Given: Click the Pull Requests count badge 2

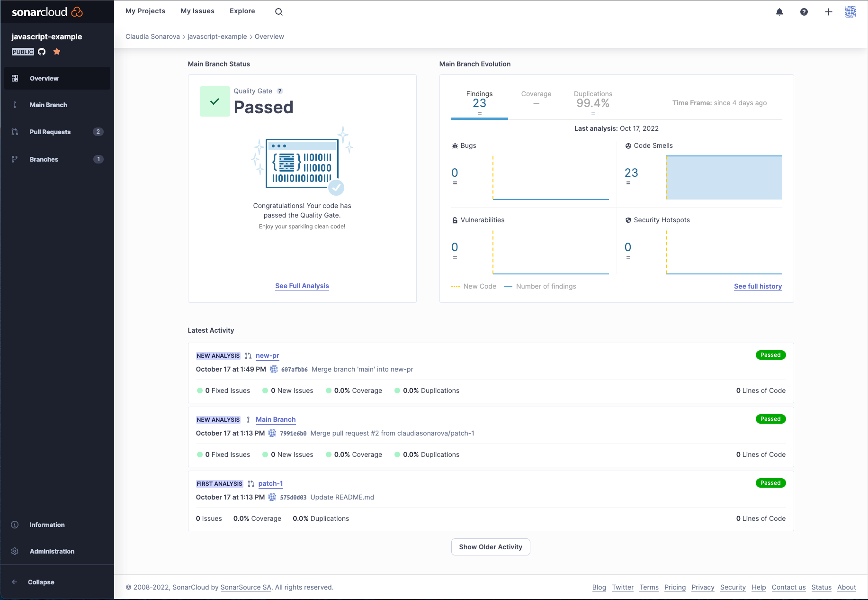Looking at the screenshot, I should pos(98,132).
